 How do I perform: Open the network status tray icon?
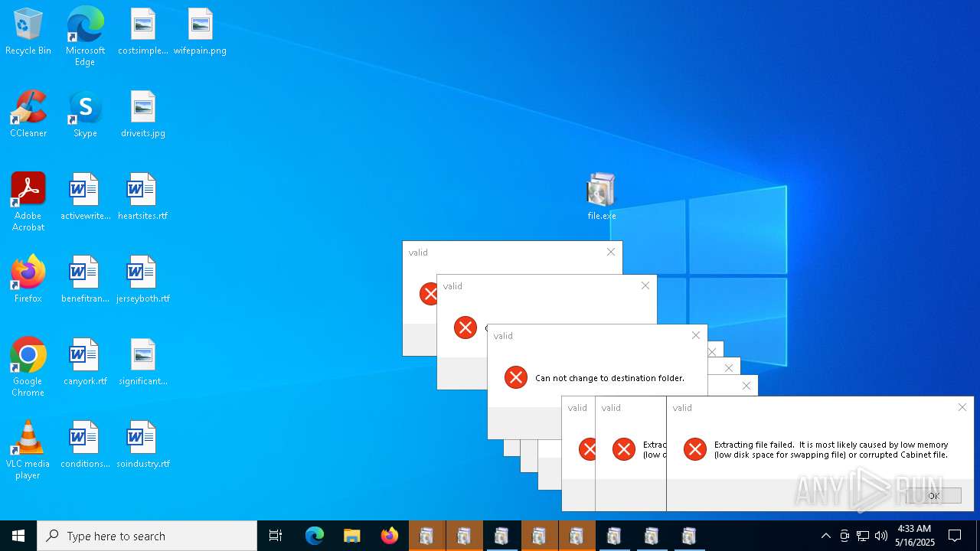click(x=863, y=536)
